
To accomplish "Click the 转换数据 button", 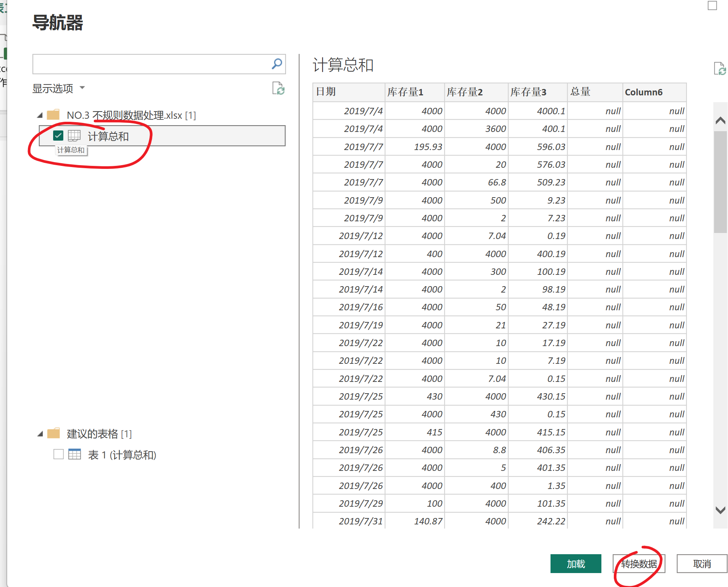I will 639,564.
